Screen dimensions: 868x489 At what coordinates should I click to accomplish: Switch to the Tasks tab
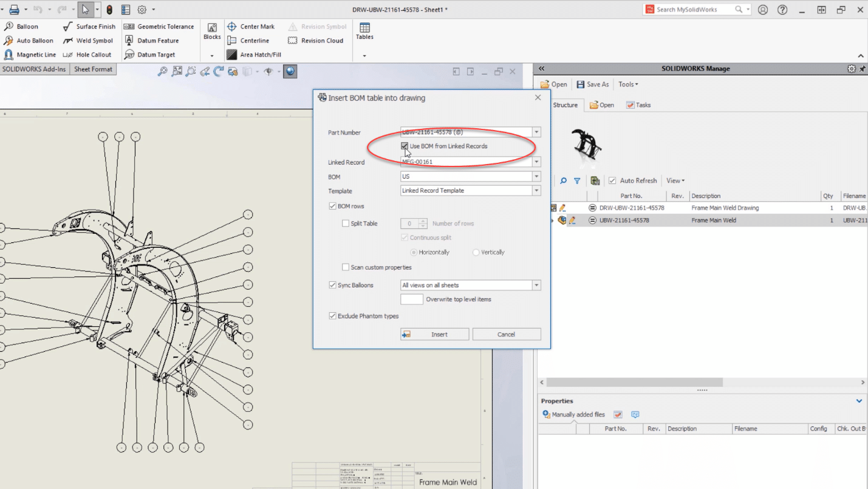pos(638,104)
